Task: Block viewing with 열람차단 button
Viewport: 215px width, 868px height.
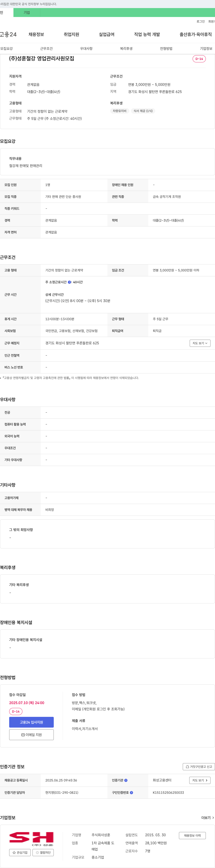Action: pyautogui.click(x=43, y=853)
